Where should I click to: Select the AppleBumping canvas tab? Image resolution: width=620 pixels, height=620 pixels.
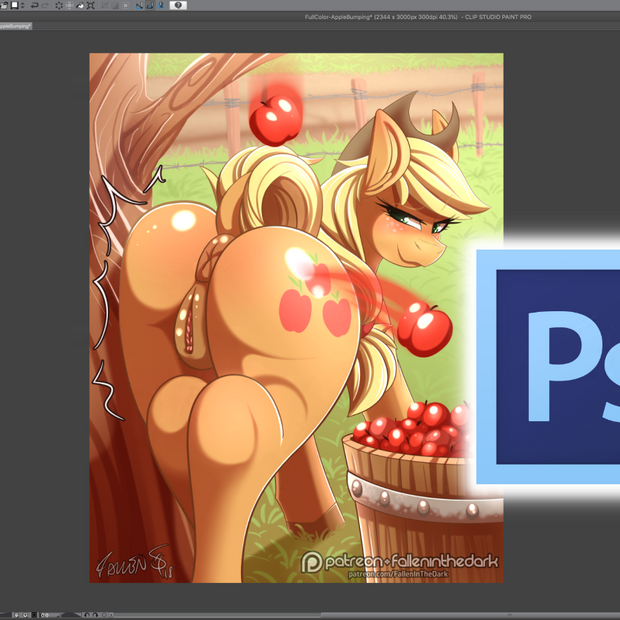(15, 26)
